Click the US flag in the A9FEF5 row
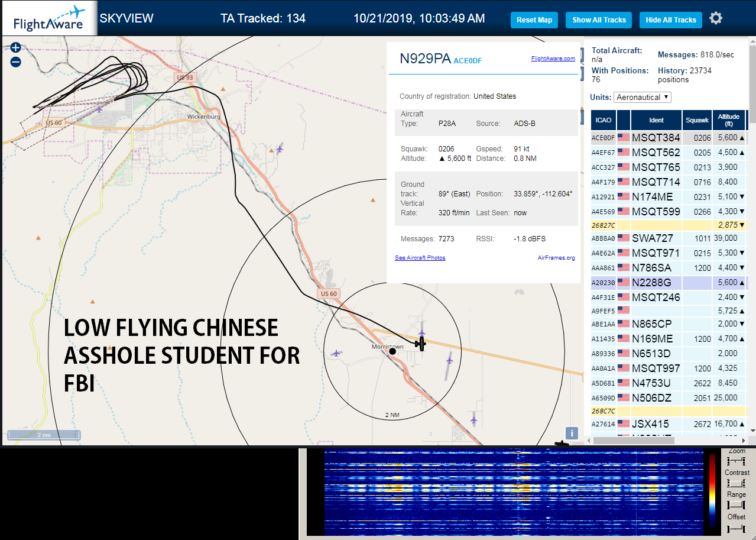Viewport: 756px width, 540px height. point(623,310)
